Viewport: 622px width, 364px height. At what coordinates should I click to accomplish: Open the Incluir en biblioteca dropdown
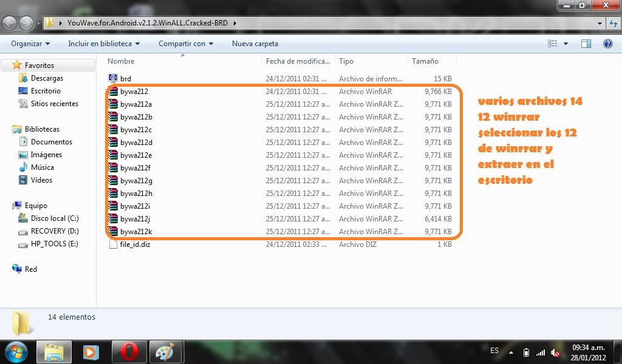104,44
